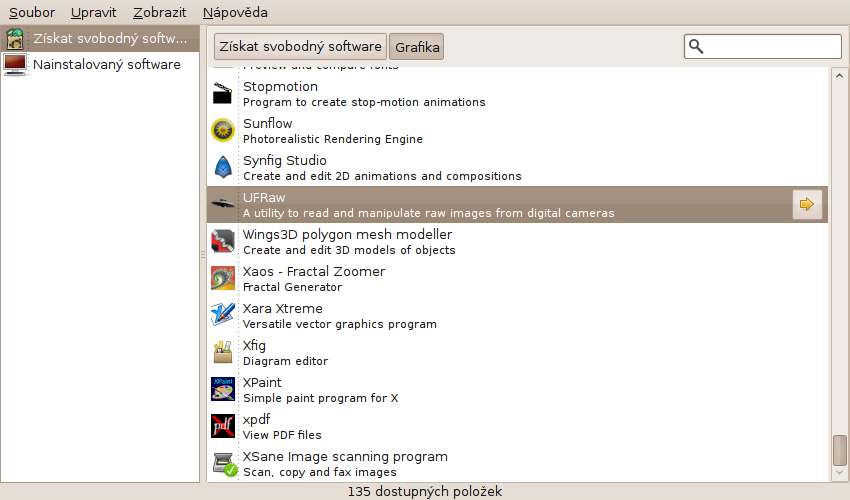Open UFRaw details with the arrow button
The height and width of the screenshot is (500, 850).
[x=807, y=204]
